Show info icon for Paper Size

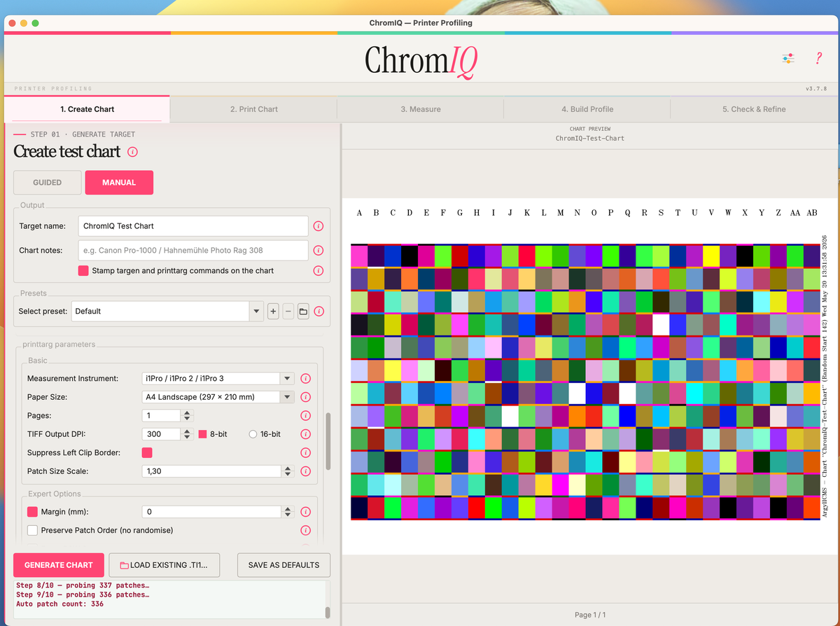(306, 397)
